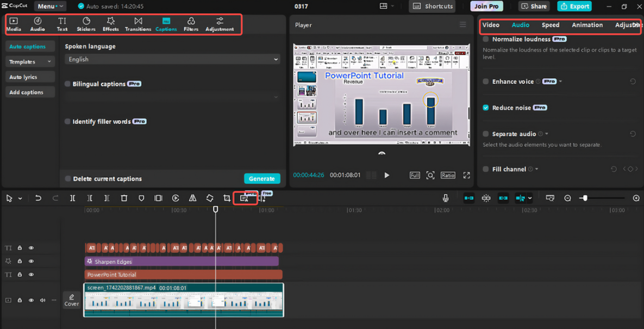Delete the selected clip with trash icon
Viewport: 644px width, 329px height.
124,198
